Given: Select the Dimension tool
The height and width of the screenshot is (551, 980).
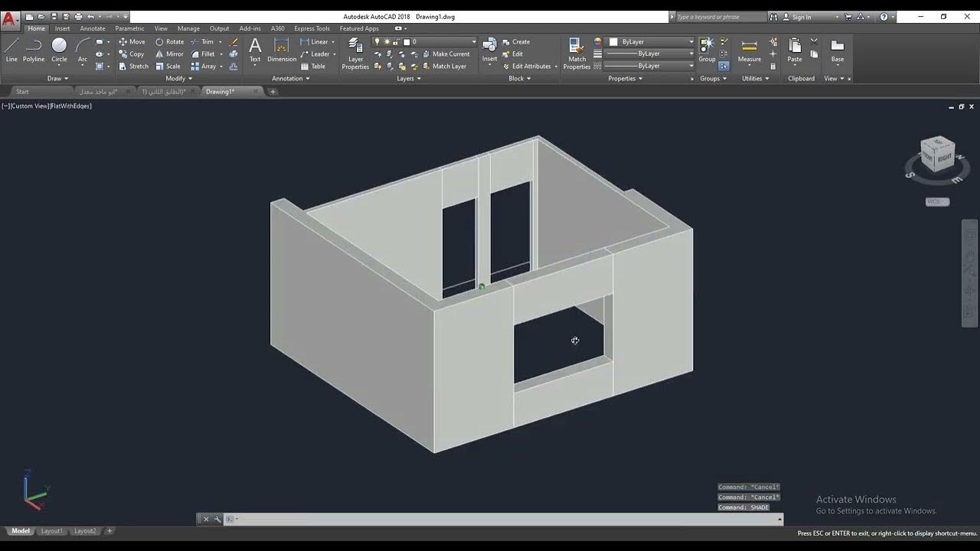Looking at the screenshot, I should coord(282,50).
